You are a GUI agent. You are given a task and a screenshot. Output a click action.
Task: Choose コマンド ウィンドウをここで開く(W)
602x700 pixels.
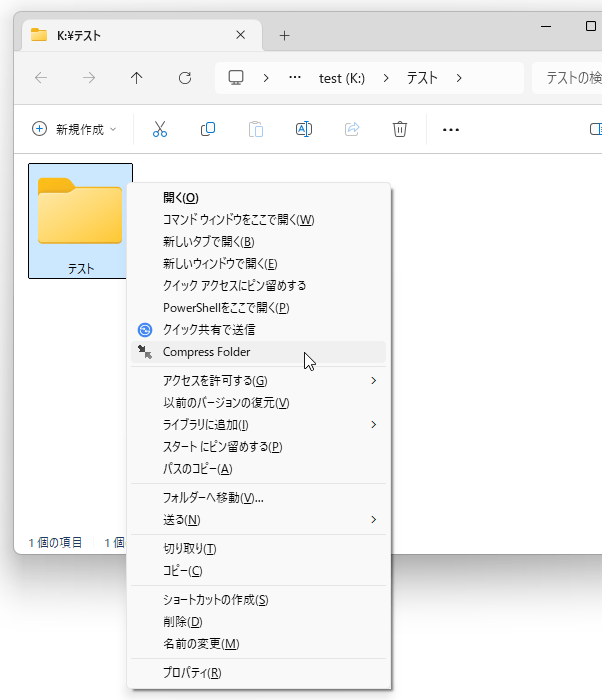click(x=259, y=220)
